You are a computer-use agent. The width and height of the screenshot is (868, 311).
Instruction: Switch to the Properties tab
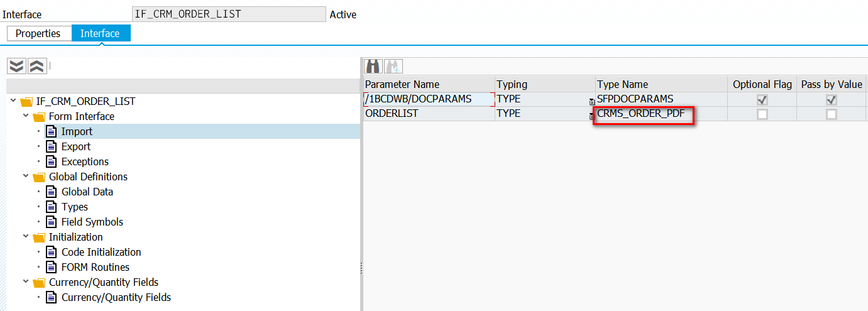click(x=38, y=33)
